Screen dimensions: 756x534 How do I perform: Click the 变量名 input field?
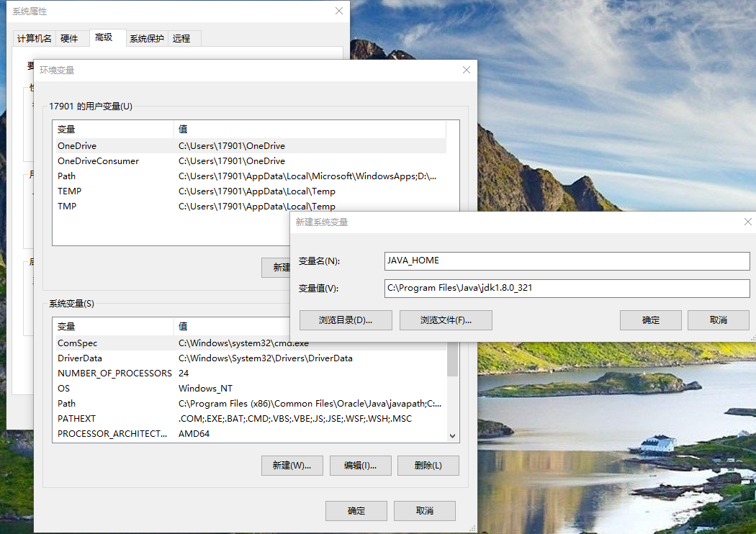tap(567, 261)
